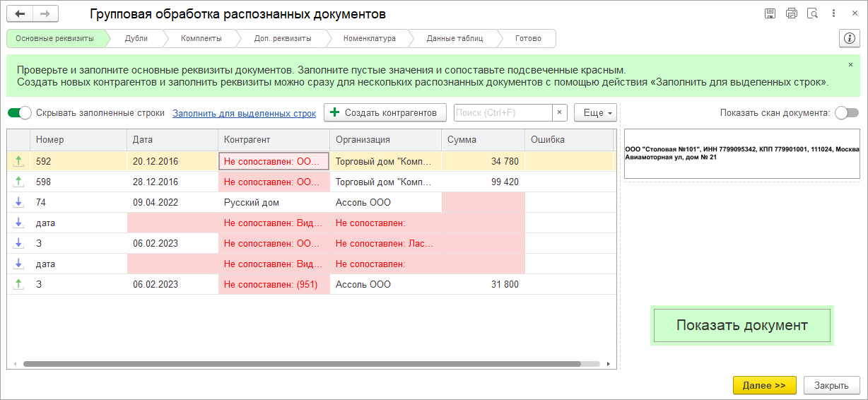The height and width of the screenshot is (400, 868).
Task: Click 'Заполнить для выделенных строк' link
Action: 244,113
